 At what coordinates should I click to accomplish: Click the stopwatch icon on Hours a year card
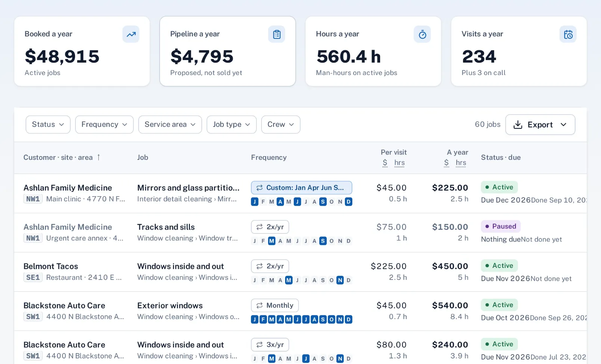point(423,35)
